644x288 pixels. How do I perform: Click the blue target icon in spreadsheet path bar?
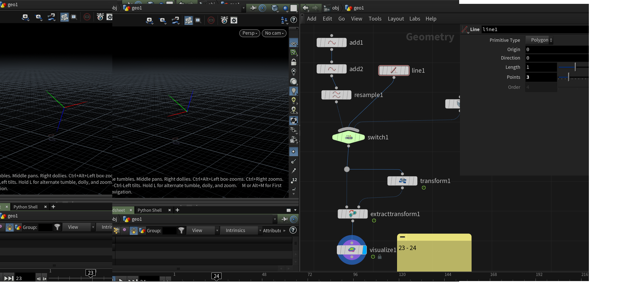click(x=294, y=219)
